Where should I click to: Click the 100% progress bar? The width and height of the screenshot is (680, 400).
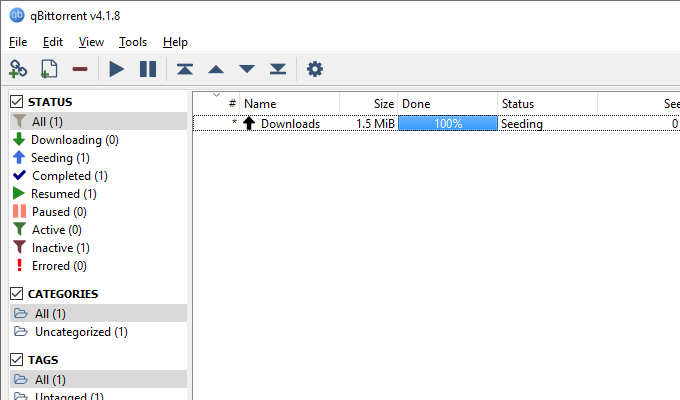(x=448, y=124)
